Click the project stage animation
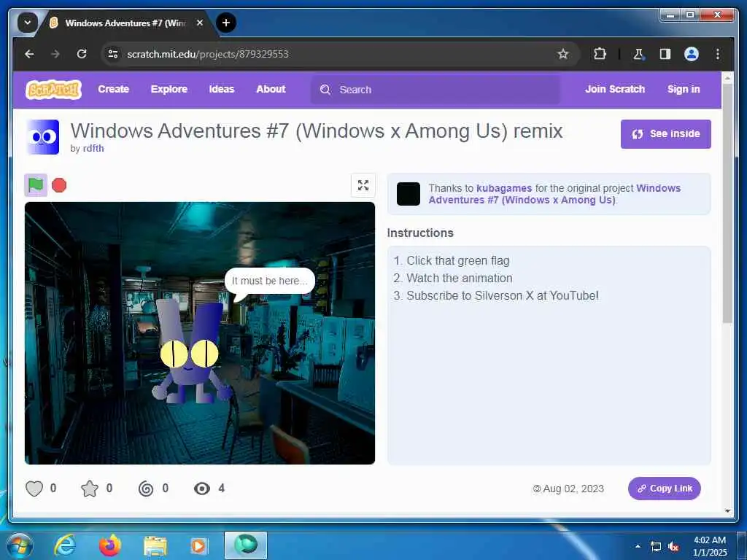The width and height of the screenshot is (747, 560). [200, 332]
